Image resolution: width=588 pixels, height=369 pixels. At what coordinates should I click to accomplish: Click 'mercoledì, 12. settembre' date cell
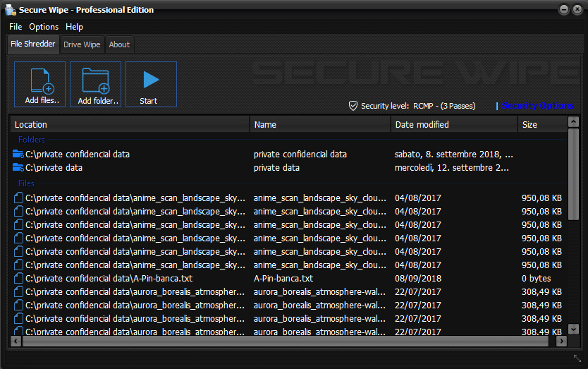[x=452, y=167]
